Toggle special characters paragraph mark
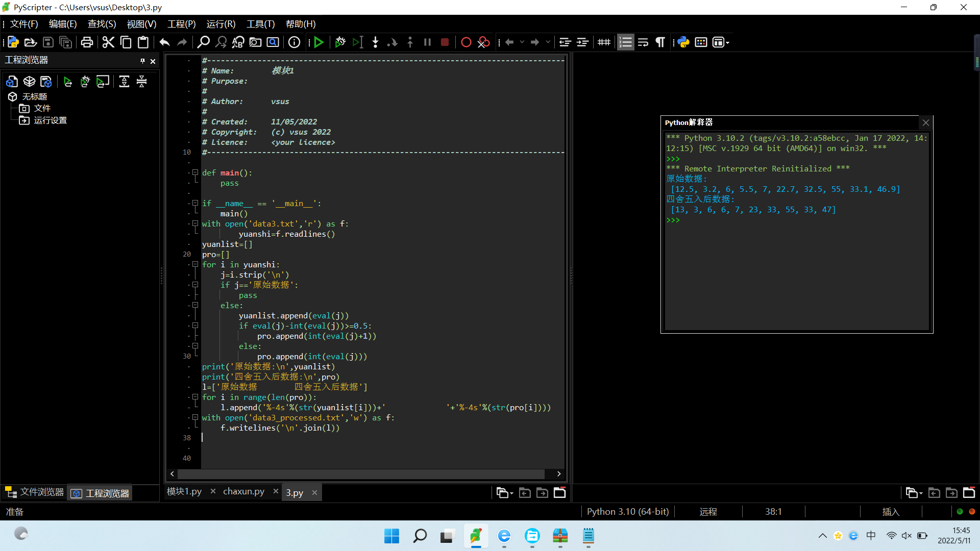Image resolution: width=980 pixels, height=551 pixels. [x=660, y=42]
